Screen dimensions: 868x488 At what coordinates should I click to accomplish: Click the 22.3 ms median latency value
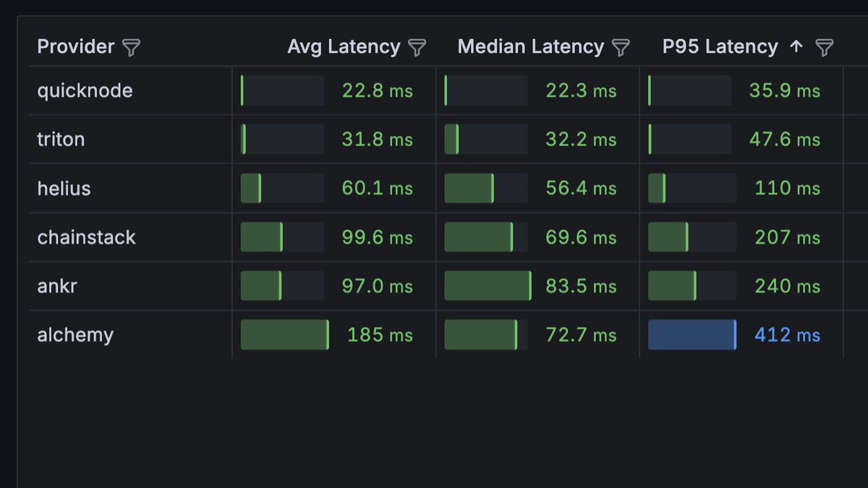click(x=581, y=91)
